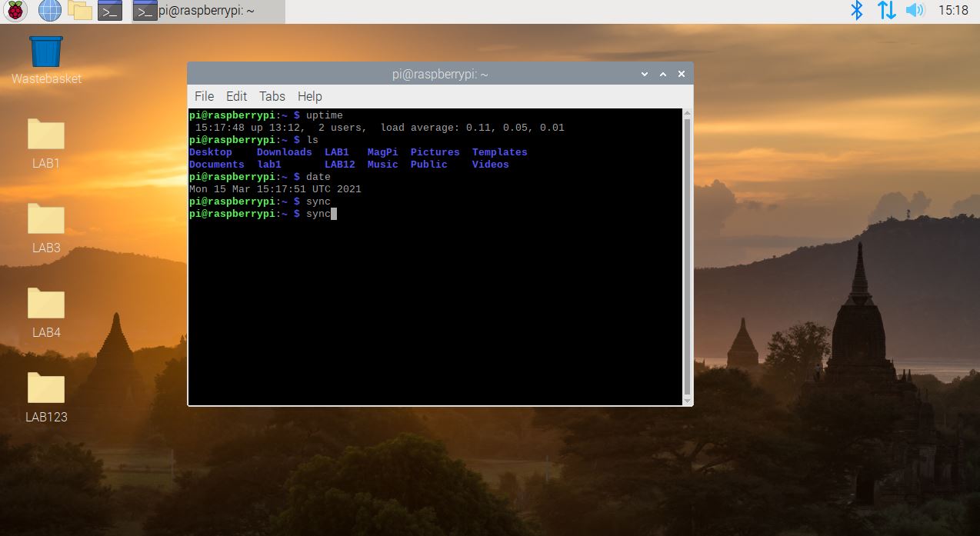Click the clock in the system tray
This screenshot has width=980, height=536.
[956, 10]
